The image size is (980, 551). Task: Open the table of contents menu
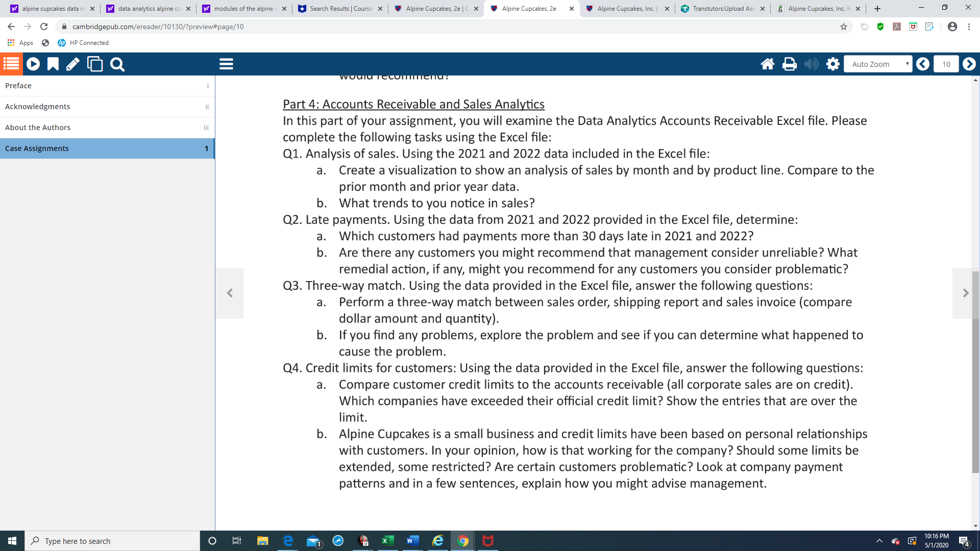click(x=10, y=64)
